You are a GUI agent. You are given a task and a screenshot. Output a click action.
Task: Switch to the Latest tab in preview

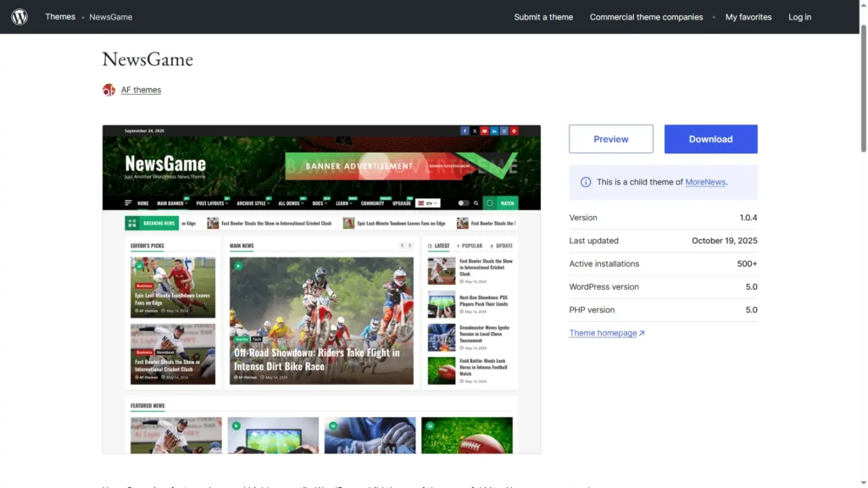(438, 246)
